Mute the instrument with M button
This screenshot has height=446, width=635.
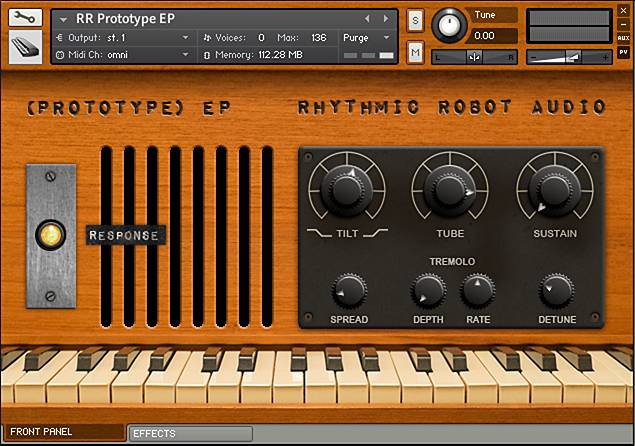[x=415, y=52]
